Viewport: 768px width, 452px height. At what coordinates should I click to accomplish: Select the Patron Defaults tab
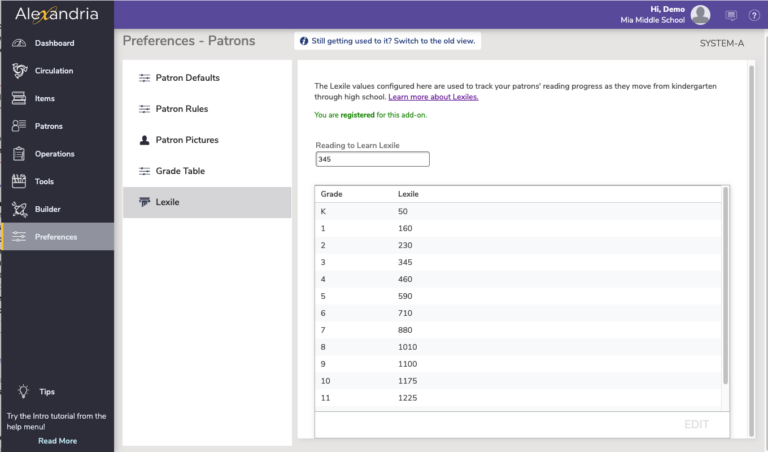187,77
